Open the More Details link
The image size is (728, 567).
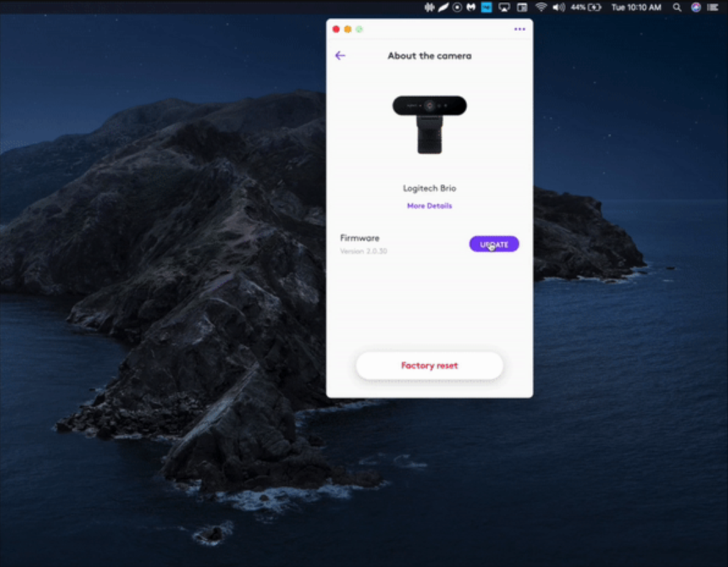pos(429,206)
